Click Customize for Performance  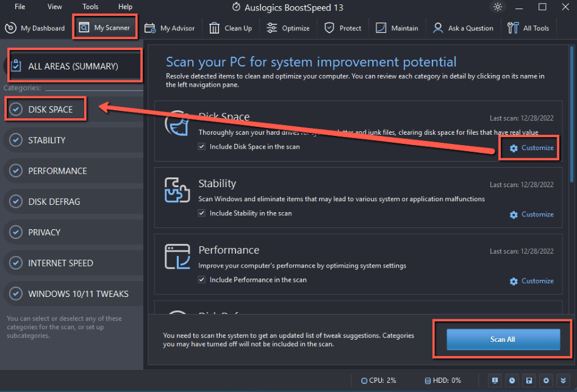(x=532, y=281)
